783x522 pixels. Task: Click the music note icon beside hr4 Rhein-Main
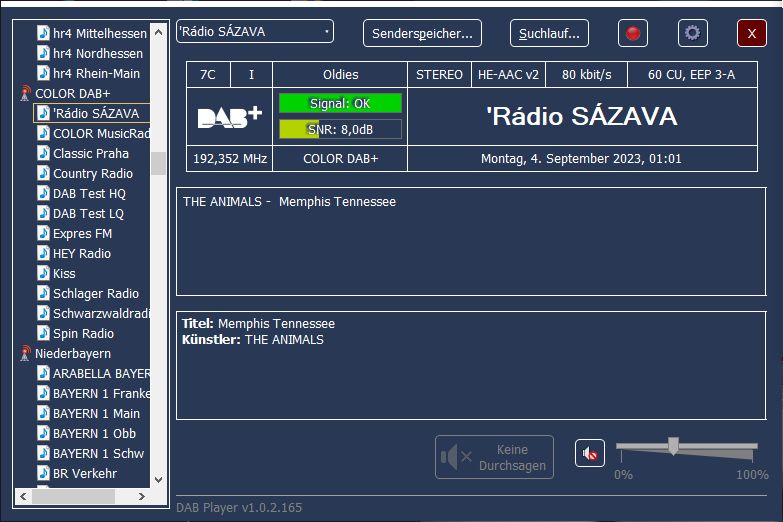coord(43,73)
